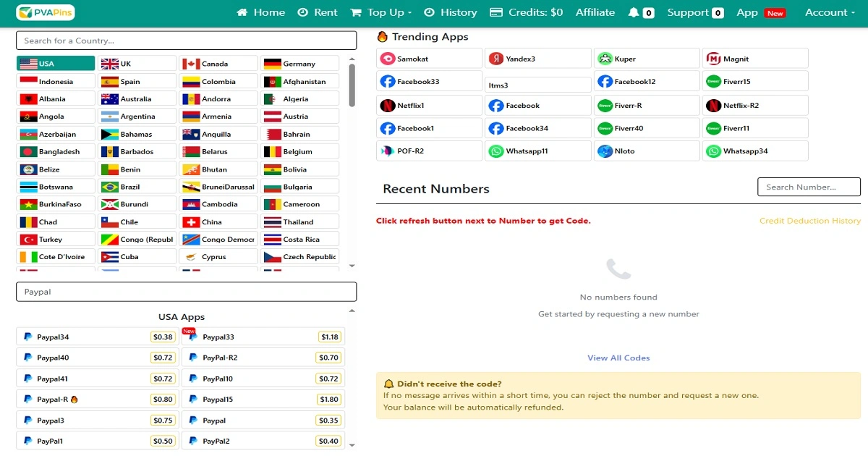Select Paypal34 app at $0.38

(x=97, y=337)
